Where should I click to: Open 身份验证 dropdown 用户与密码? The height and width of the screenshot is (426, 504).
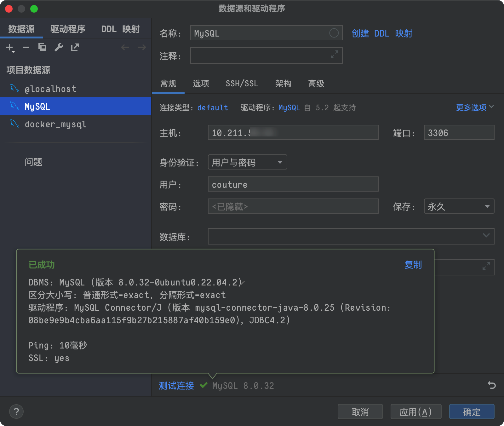(x=248, y=162)
